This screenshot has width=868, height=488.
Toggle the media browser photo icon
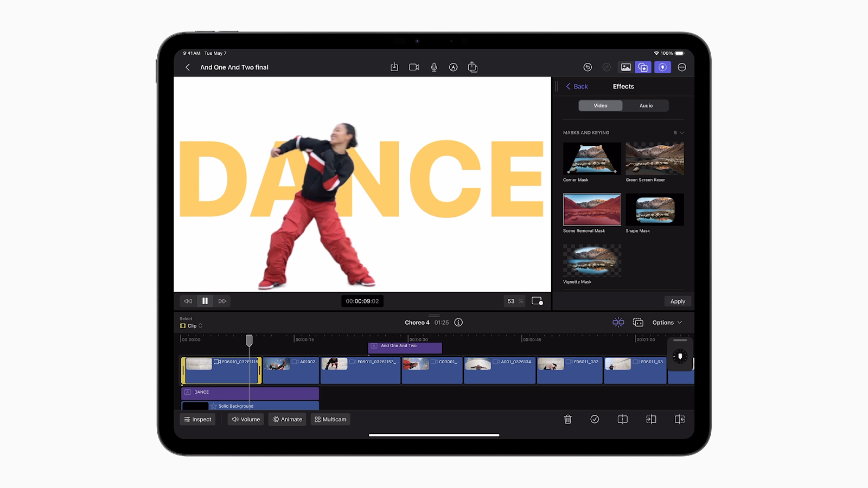(626, 67)
